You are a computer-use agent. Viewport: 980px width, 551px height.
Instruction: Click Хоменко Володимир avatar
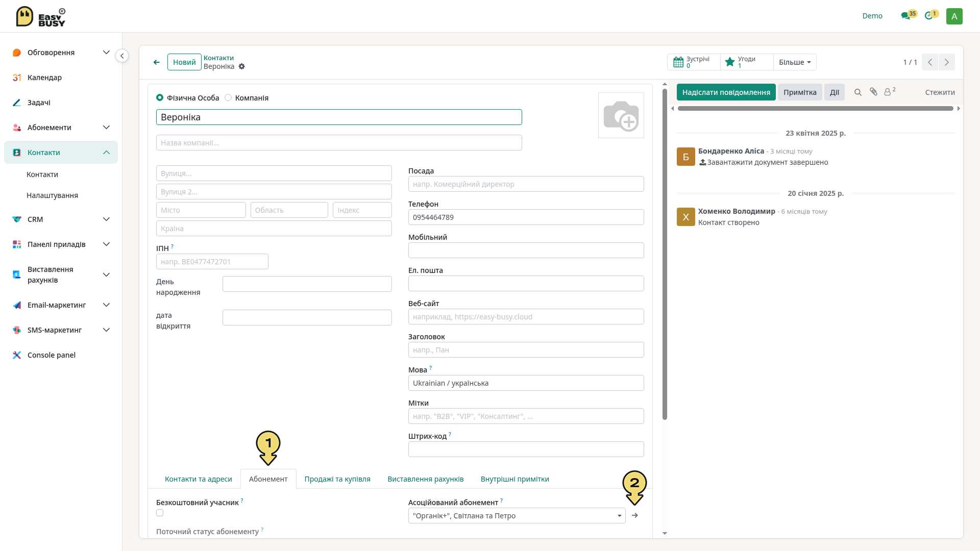pyautogui.click(x=686, y=217)
